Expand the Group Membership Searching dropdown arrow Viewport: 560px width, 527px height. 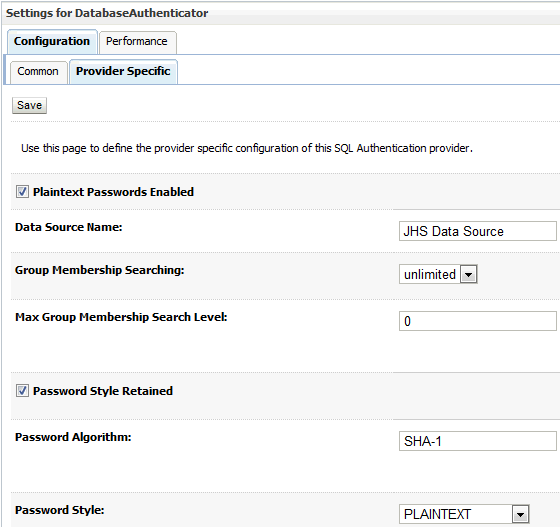[x=469, y=275]
